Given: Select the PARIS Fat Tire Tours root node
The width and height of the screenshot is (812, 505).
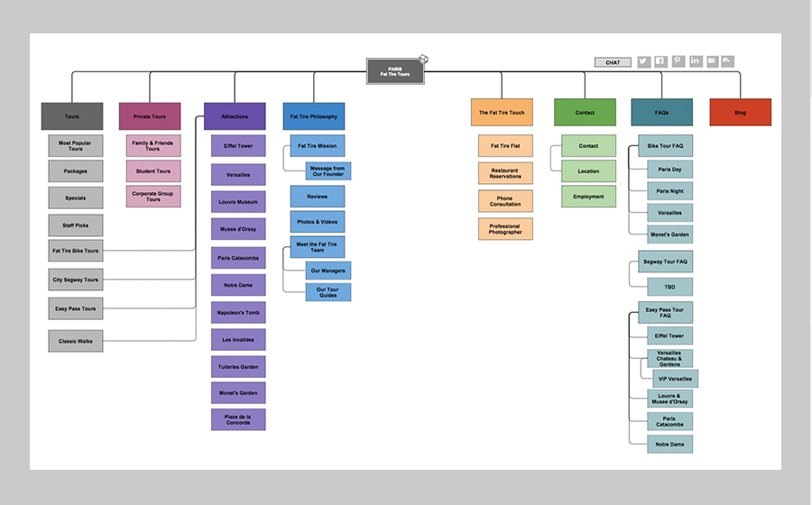Looking at the screenshot, I should pos(395,71).
